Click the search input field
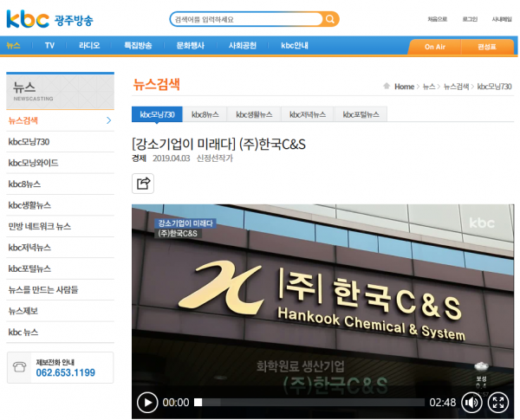520x420 pixels. [x=246, y=19]
